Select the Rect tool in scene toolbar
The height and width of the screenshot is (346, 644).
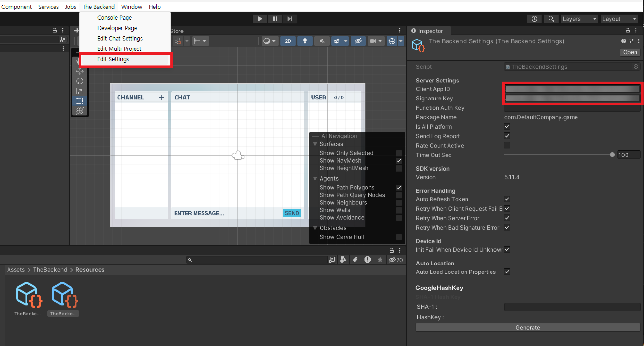tap(80, 101)
